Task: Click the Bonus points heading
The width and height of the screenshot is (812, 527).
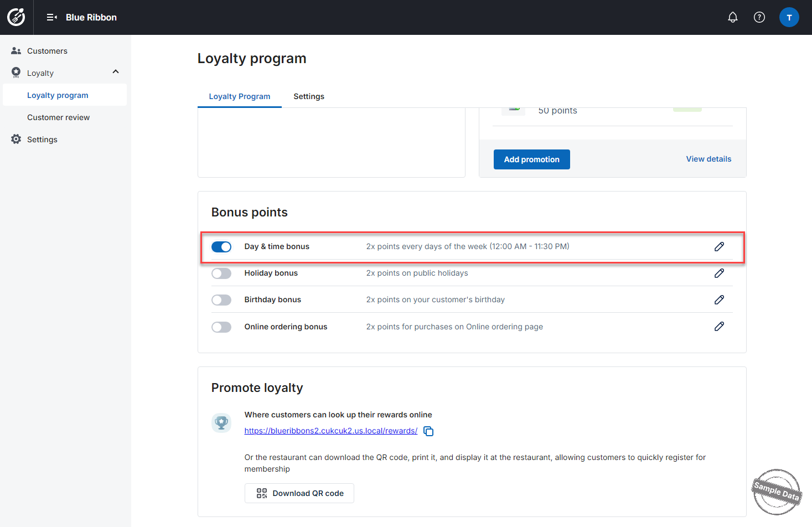Action: tap(250, 212)
